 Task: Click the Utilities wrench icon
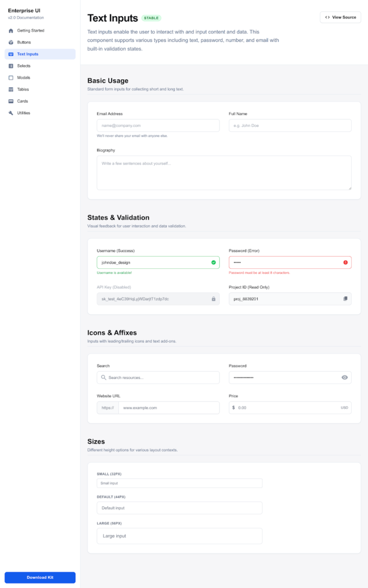[x=11, y=113]
